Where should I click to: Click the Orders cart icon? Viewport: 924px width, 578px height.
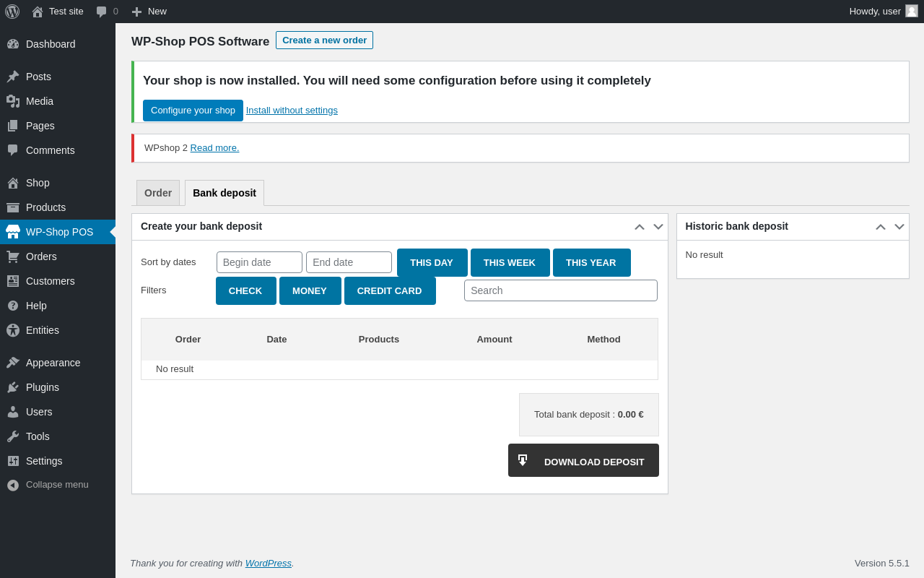(13, 256)
